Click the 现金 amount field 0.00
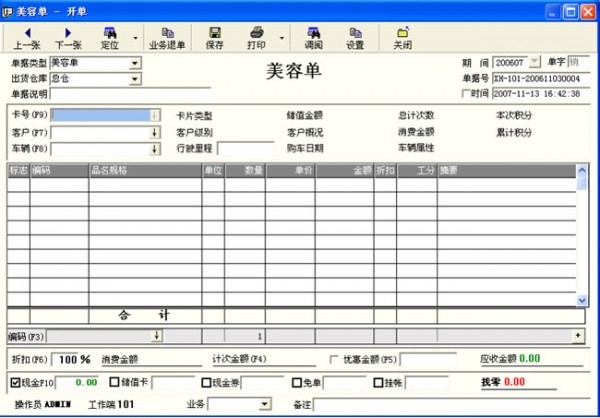Screen dimensions: 600x418 tap(78, 382)
